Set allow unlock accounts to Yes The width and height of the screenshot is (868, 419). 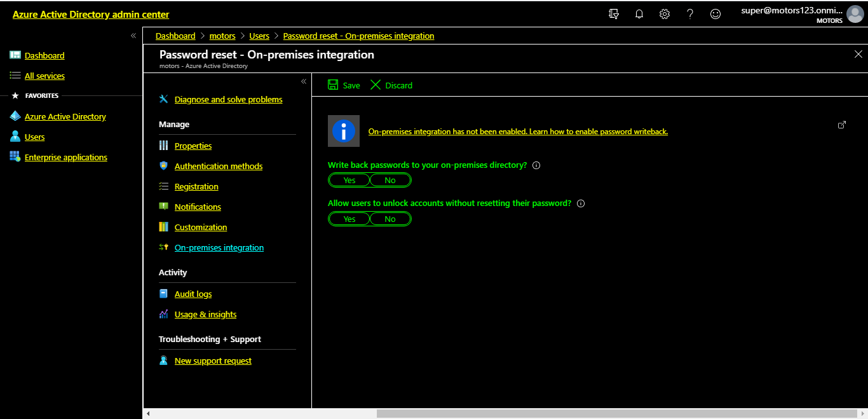(x=349, y=219)
